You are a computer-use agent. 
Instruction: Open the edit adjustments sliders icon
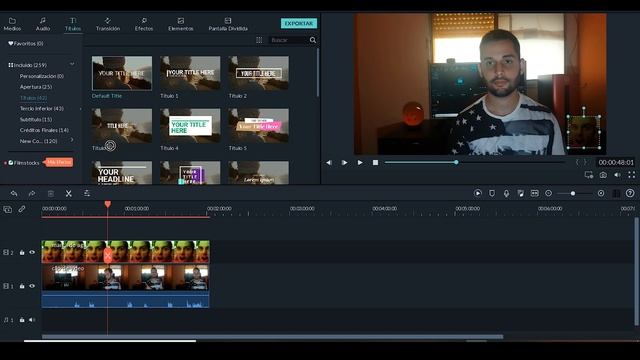click(87, 193)
